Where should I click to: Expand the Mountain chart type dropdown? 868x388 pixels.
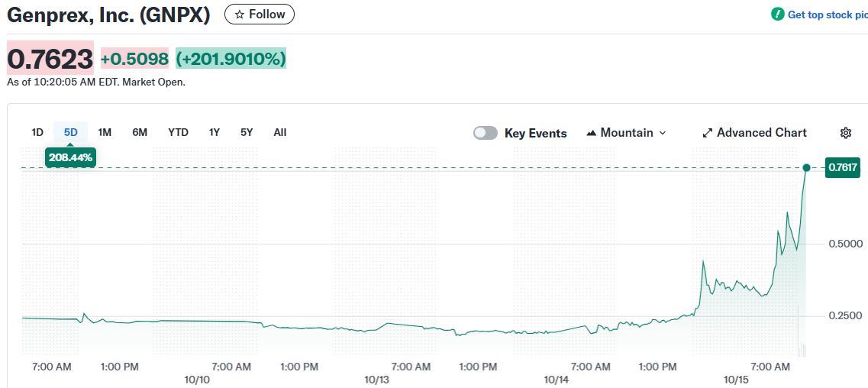pos(662,133)
